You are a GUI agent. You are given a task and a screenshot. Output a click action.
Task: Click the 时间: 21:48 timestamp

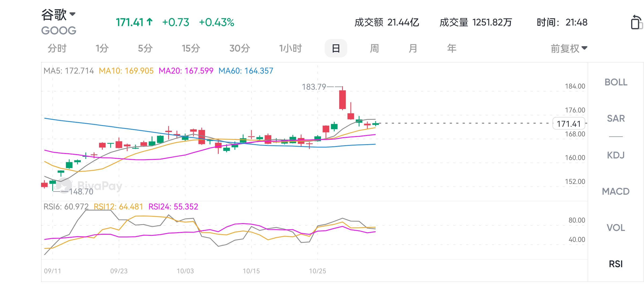click(x=562, y=22)
